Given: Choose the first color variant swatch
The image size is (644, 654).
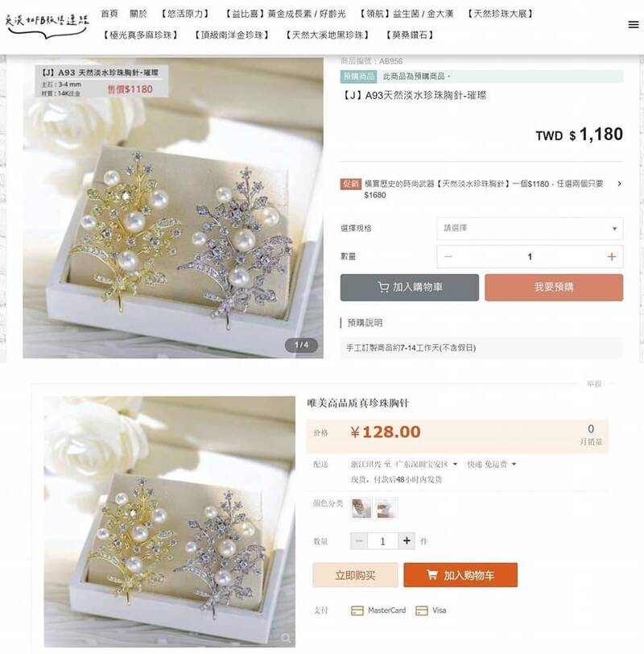Looking at the screenshot, I should [x=361, y=508].
